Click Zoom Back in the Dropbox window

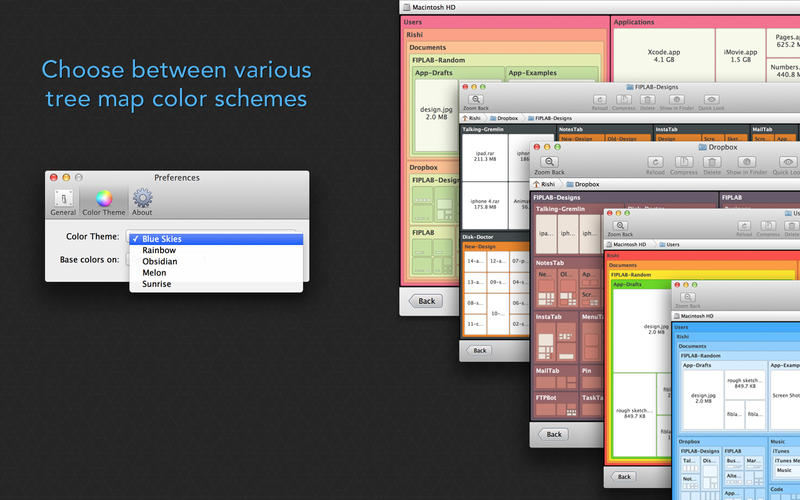click(549, 166)
